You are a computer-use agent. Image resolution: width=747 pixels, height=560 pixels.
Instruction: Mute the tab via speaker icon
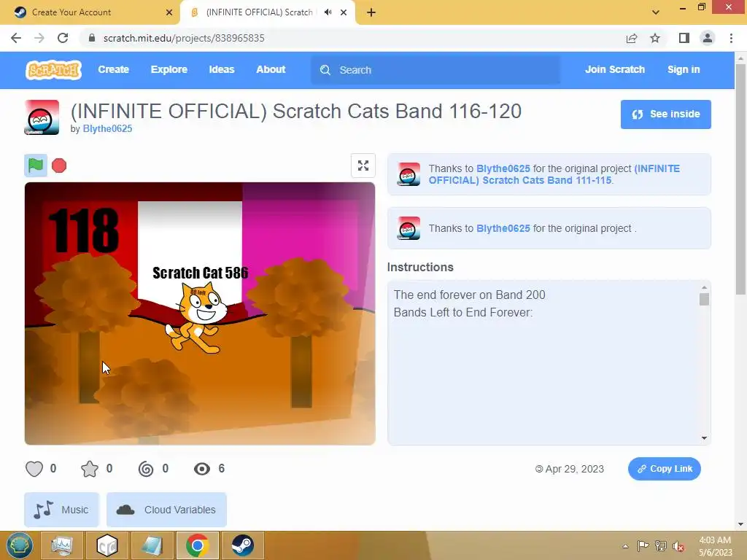(328, 12)
